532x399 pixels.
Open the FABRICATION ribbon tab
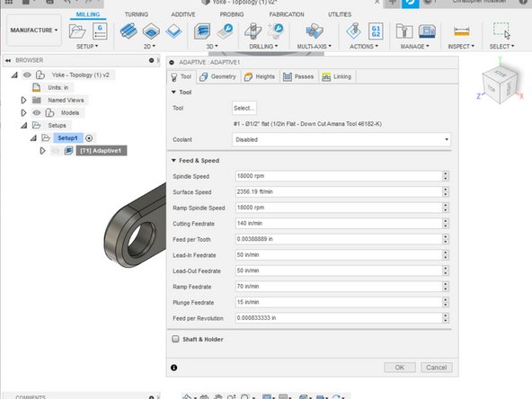pos(287,14)
